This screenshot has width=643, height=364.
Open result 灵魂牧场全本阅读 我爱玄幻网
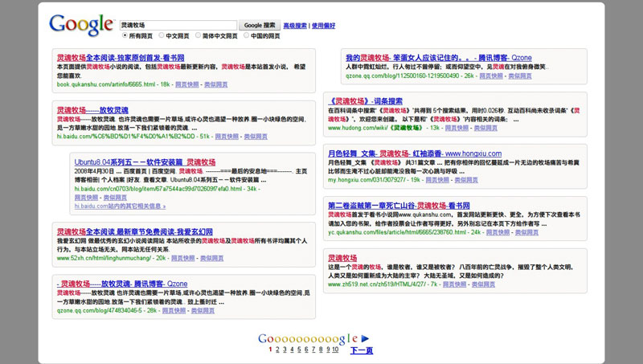[x=134, y=232]
